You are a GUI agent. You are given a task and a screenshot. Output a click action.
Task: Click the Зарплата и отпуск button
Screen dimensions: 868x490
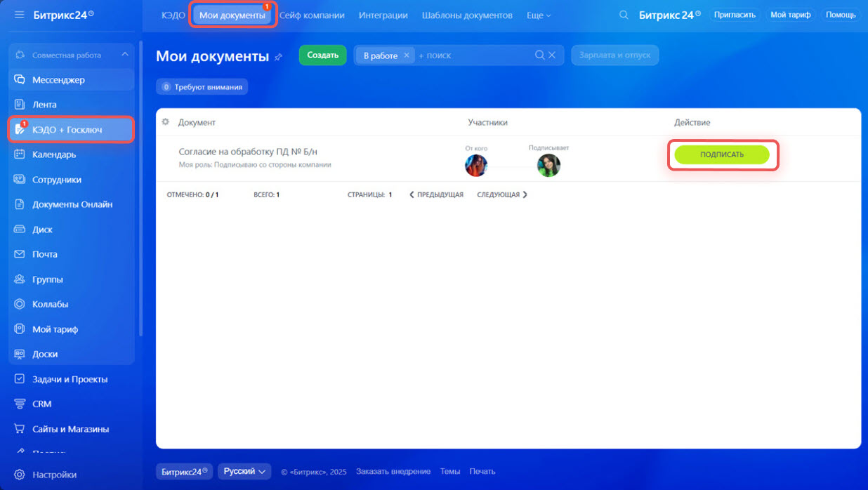(615, 55)
